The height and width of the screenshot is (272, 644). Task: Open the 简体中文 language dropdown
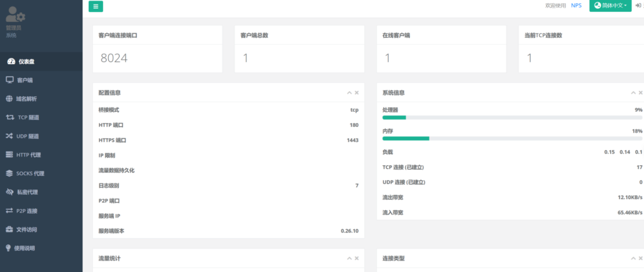610,6
